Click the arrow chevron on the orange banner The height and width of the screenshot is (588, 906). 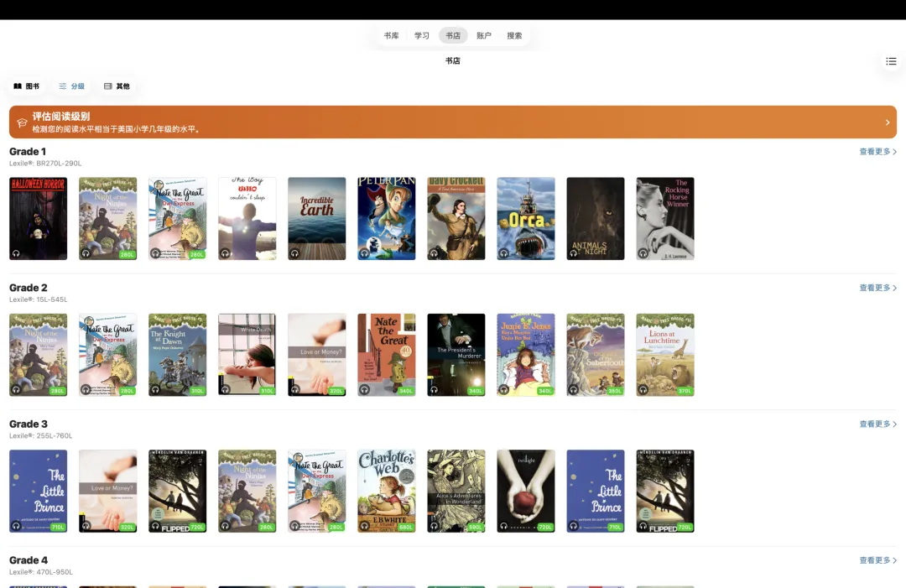(x=888, y=122)
